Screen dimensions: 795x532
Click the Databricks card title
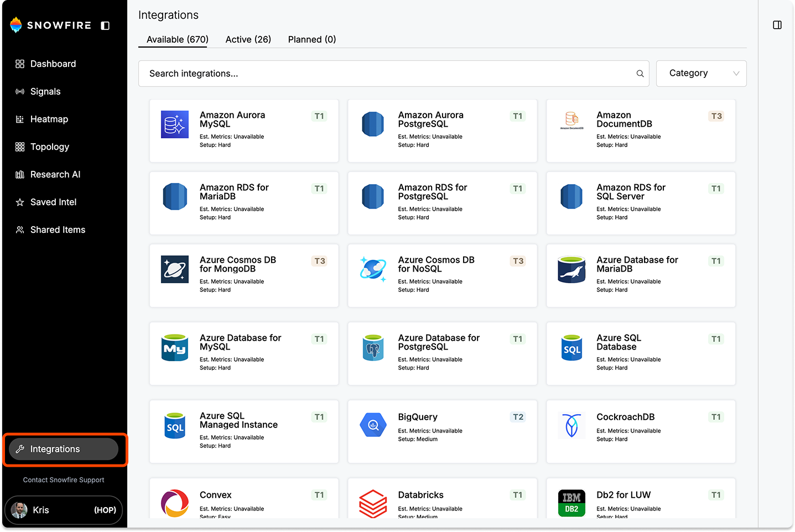pyautogui.click(x=420, y=495)
